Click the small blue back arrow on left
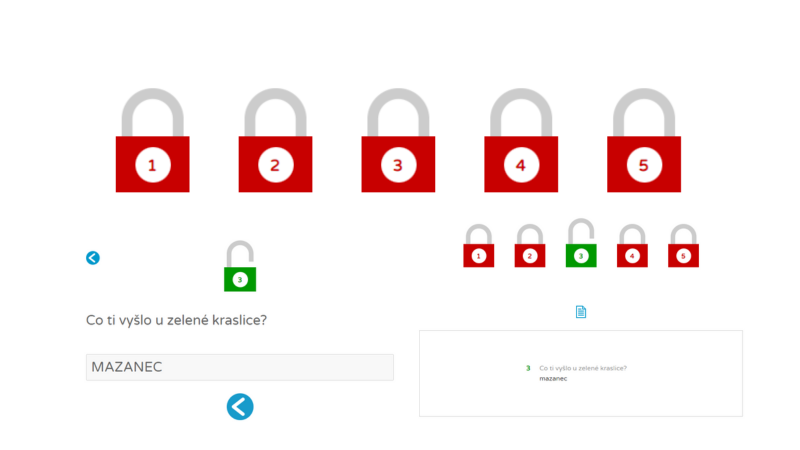Image resolution: width=800 pixels, height=450 pixels. (93, 258)
